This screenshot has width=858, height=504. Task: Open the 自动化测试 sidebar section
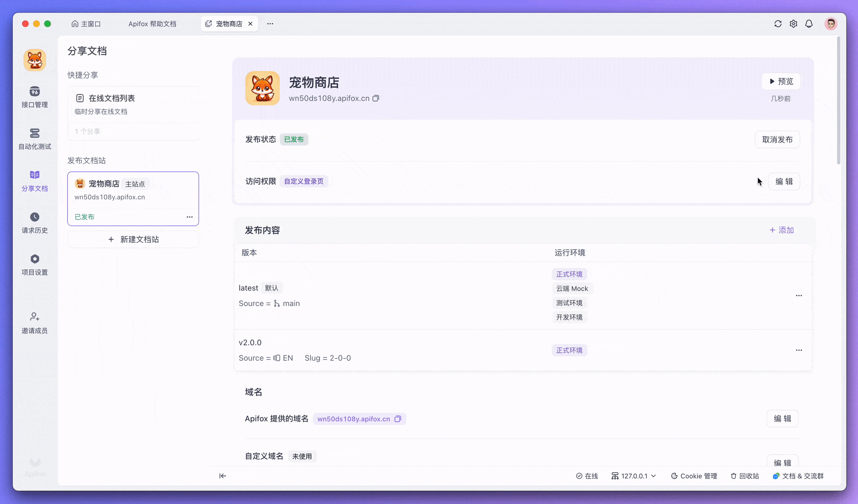(x=35, y=139)
